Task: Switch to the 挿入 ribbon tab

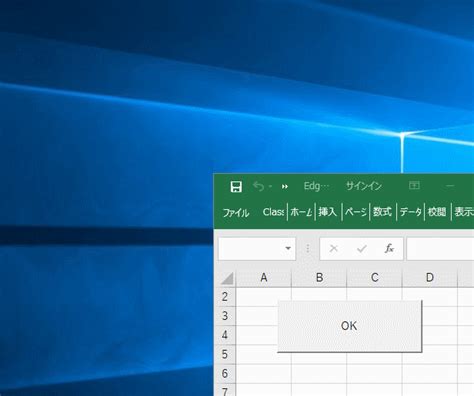Action: [x=327, y=212]
